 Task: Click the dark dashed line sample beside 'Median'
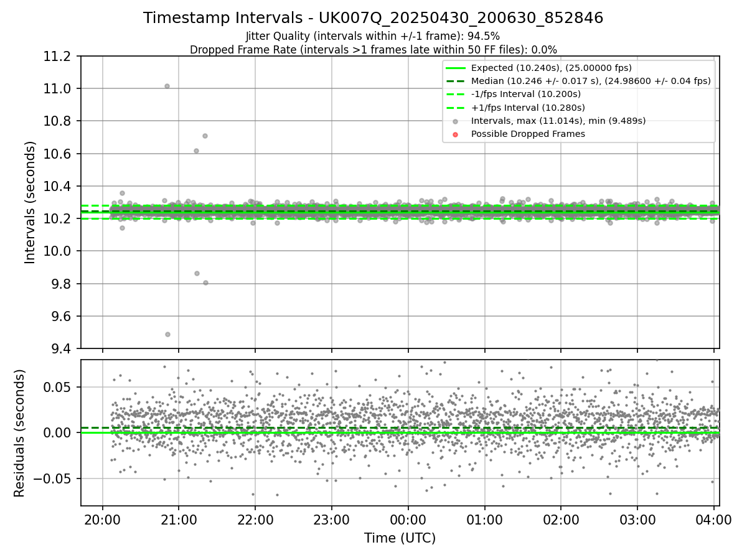coord(455,81)
